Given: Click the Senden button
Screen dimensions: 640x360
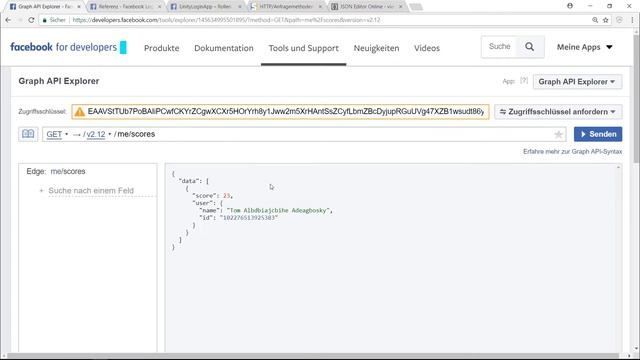Looking at the screenshot, I should [598, 134].
